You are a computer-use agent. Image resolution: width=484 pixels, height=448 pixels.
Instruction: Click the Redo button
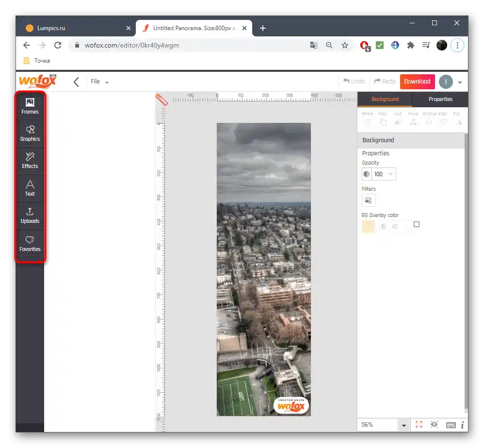point(385,81)
